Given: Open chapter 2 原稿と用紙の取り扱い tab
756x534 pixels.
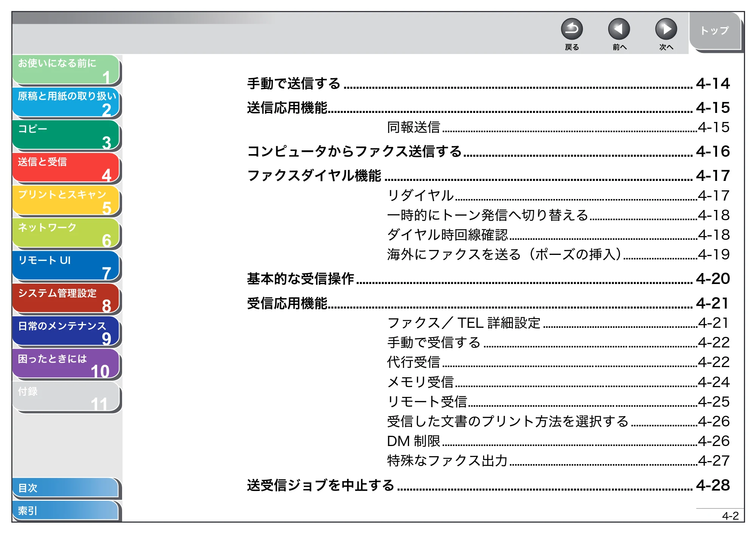Looking at the screenshot, I should click(67, 103).
